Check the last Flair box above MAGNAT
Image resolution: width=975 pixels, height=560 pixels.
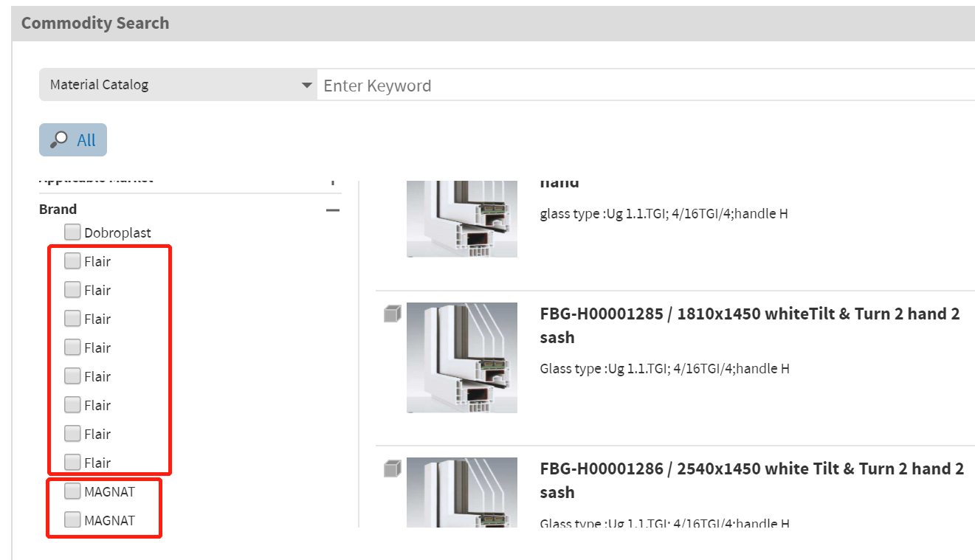pos(72,463)
